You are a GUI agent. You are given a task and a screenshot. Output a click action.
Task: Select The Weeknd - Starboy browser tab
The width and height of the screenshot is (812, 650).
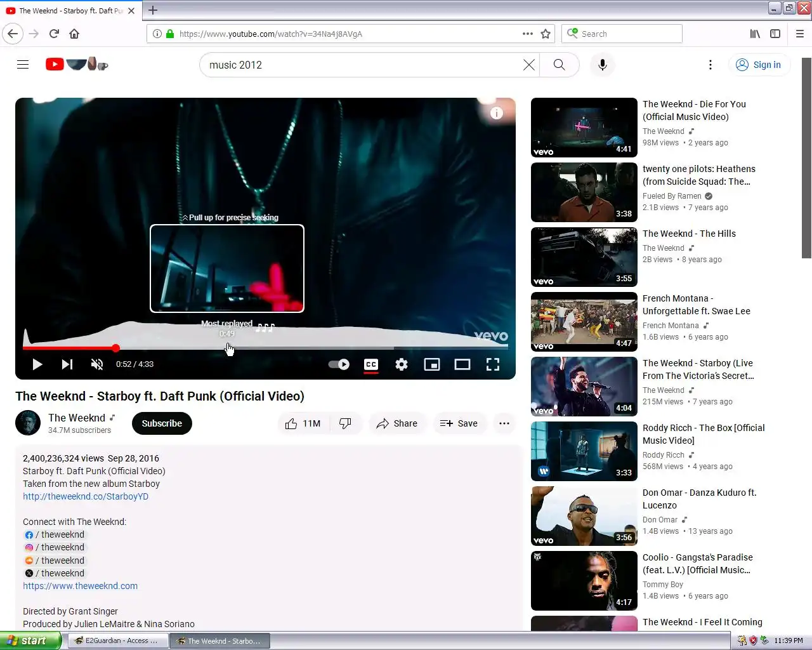tap(70, 11)
